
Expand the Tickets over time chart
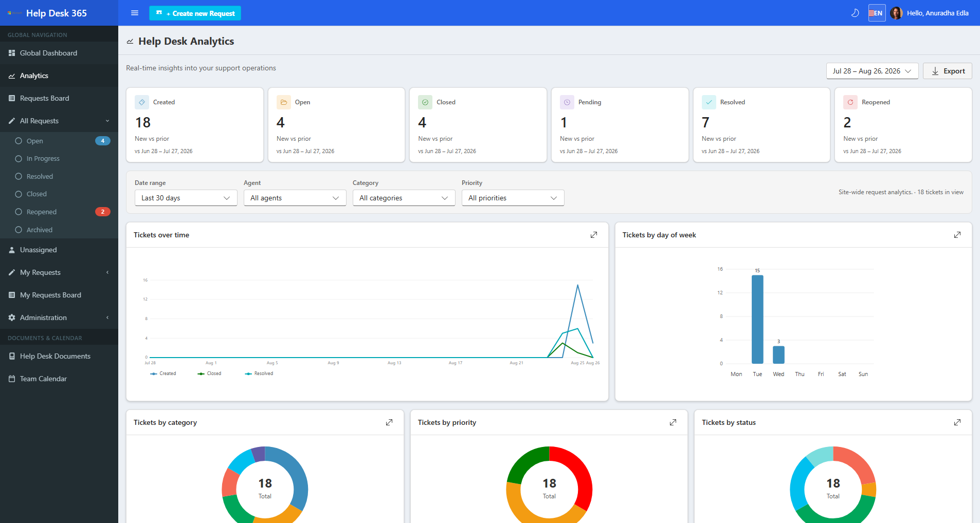(x=594, y=235)
